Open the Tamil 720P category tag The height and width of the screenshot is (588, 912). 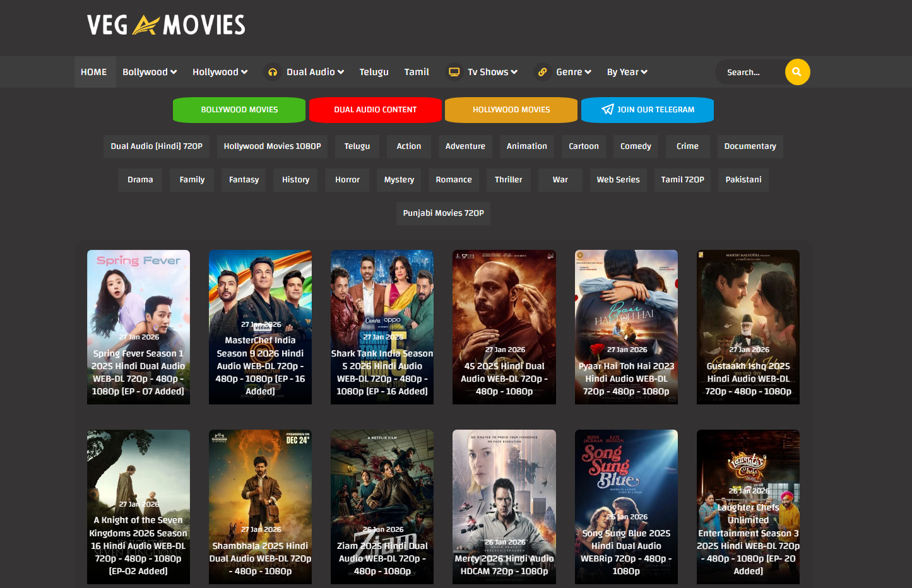(x=682, y=180)
